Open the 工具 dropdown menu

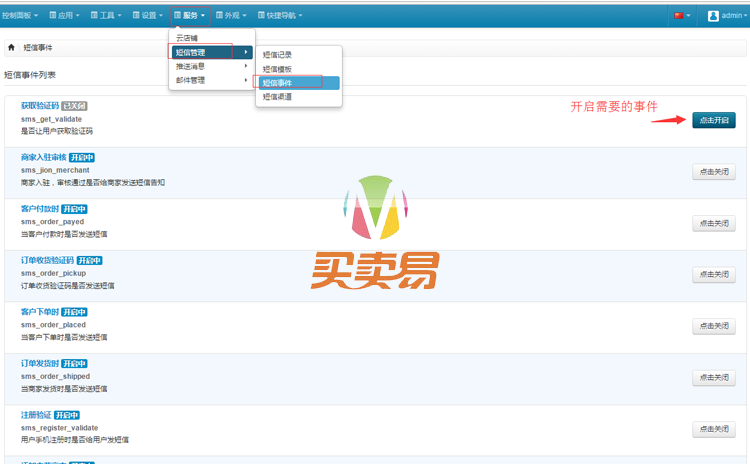(106, 15)
